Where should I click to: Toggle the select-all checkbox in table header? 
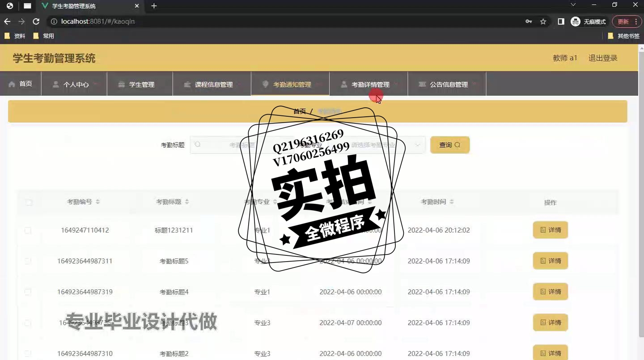tap(29, 202)
